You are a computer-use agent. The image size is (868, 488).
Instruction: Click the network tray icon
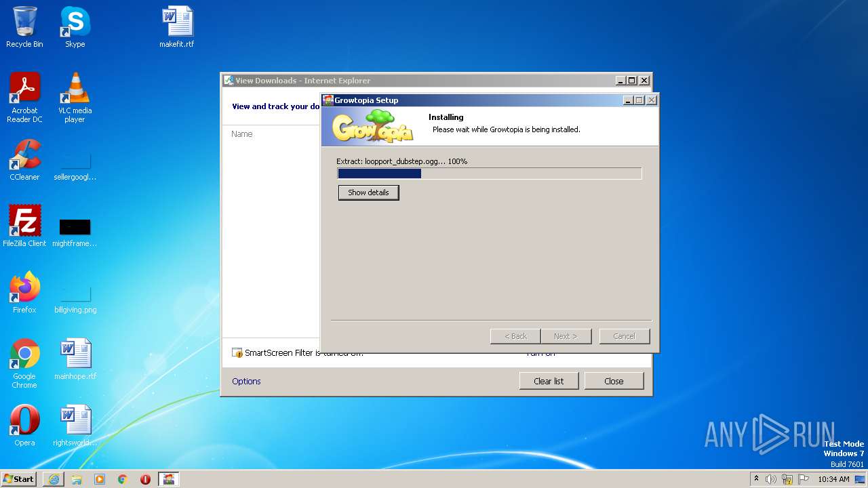pyautogui.click(x=787, y=479)
